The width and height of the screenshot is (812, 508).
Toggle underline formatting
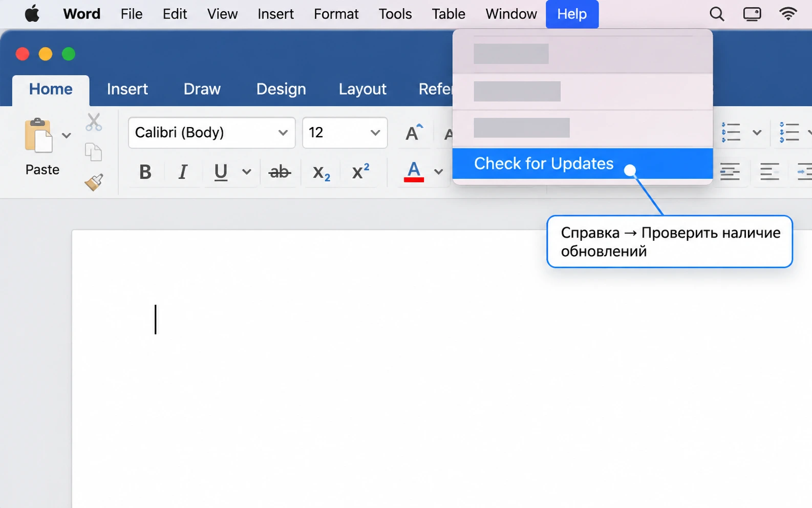click(x=221, y=172)
